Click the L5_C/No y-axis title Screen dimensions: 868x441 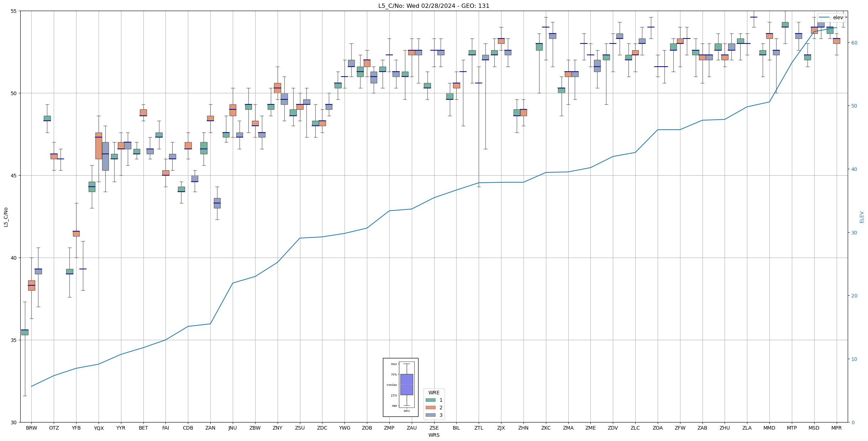tap(6, 217)
